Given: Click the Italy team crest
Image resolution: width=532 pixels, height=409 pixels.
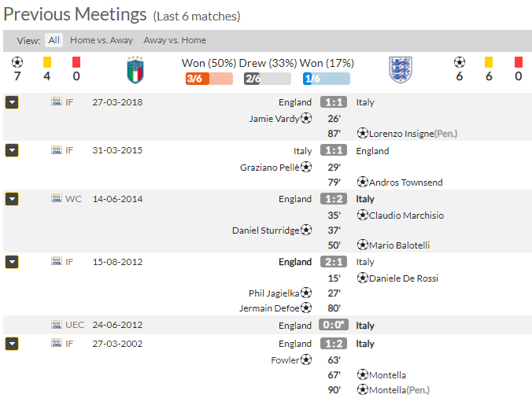Looking at the screenshot, I should (x=135, y=70).
